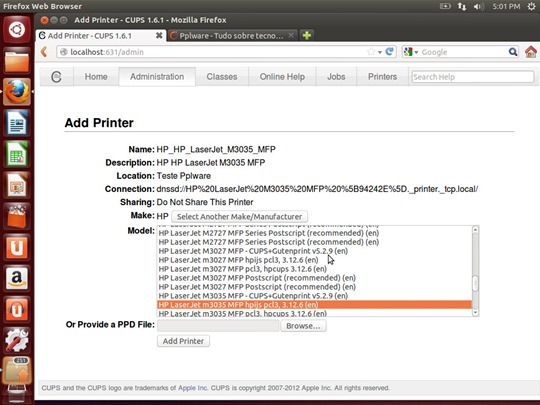Image resolution: width=540 pixels, height=405 pixels.
Task: Open the Jobs tab
Action: tap(336, 76)
